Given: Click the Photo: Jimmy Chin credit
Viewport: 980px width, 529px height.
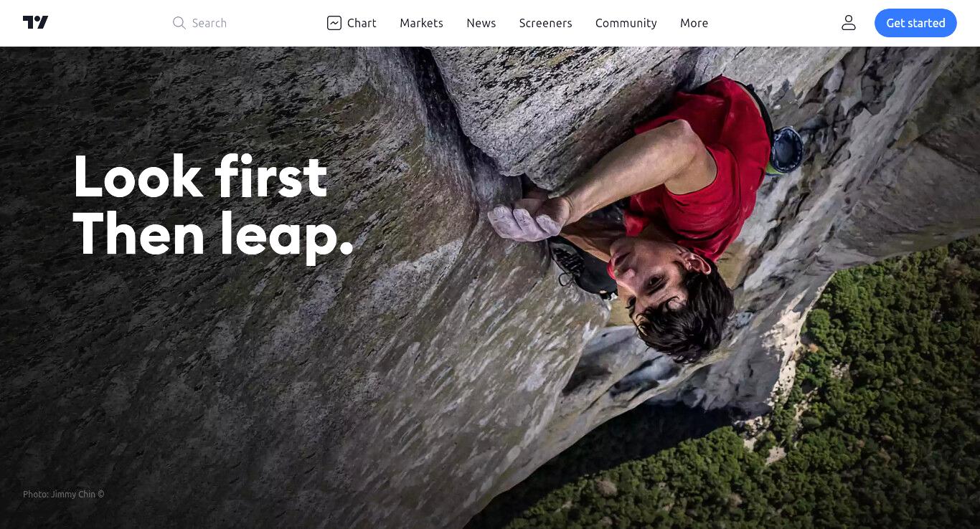Looking at the screenshot, I should 64,494.
